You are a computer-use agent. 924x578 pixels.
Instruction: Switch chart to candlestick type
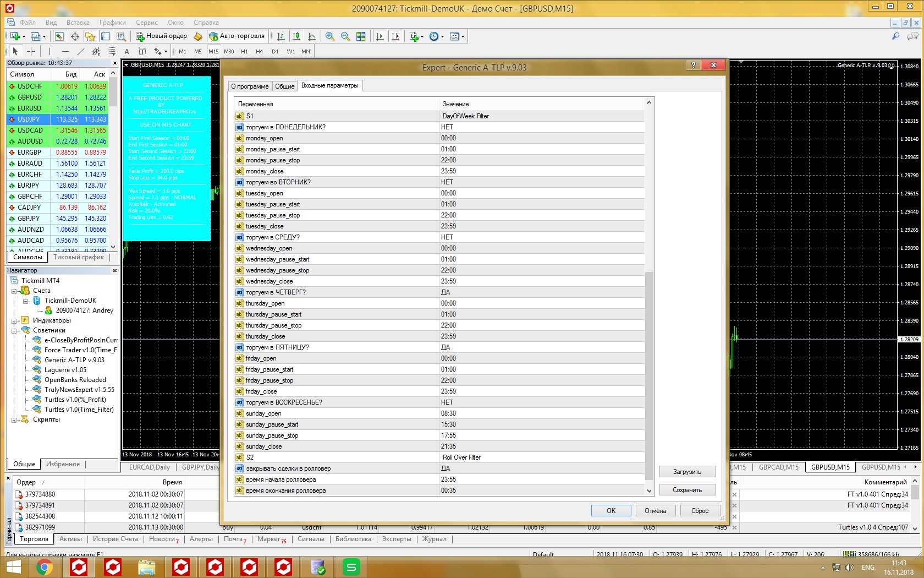tap(296, 36)
